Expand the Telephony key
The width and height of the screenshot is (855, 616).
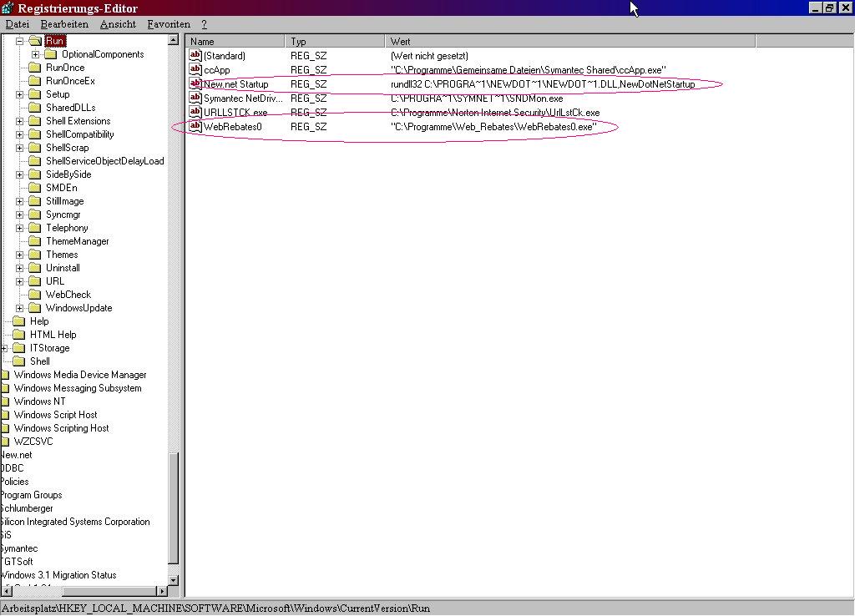point(20,228)
